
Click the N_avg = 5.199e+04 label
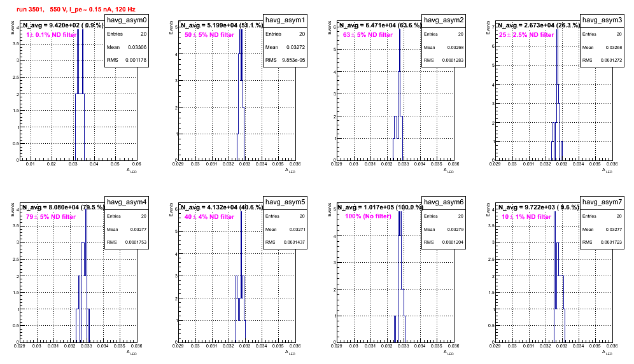pyautogui.click(x=222, y=25)
